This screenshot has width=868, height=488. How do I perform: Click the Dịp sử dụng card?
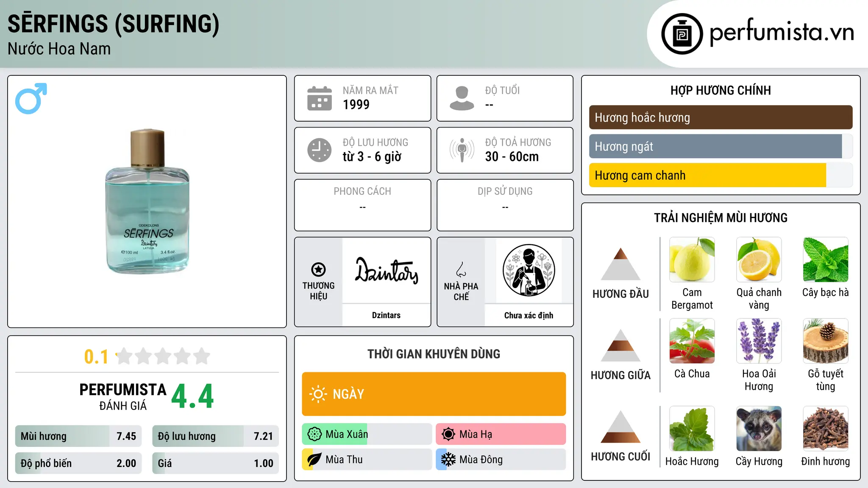[505, 205]
